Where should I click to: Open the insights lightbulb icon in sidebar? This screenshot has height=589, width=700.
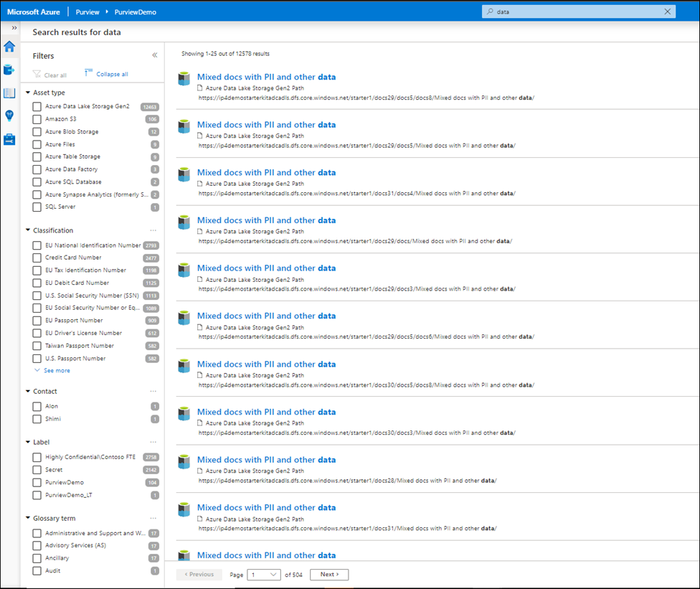[9, 116]
